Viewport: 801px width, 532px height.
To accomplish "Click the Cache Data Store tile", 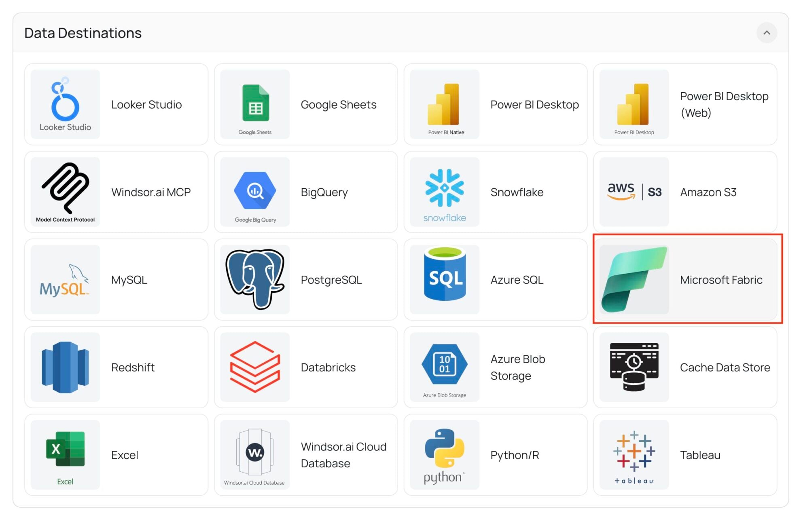I will pos(685,367).
